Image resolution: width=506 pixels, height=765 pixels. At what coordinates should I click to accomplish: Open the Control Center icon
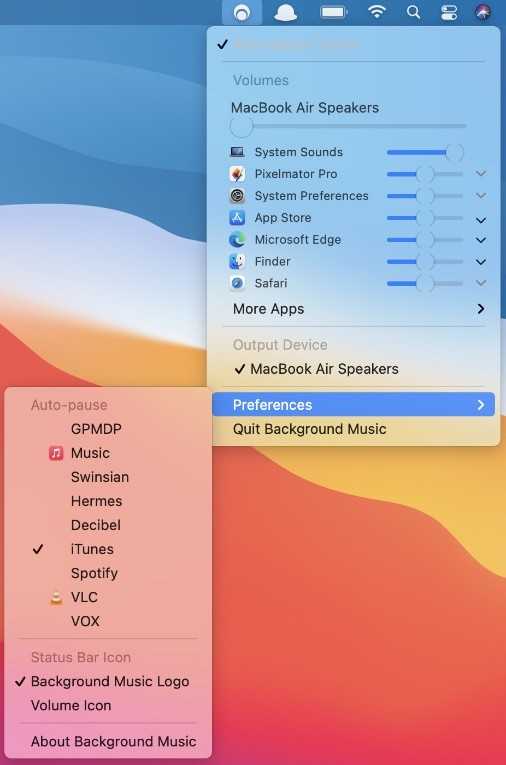tap(448, 12)
